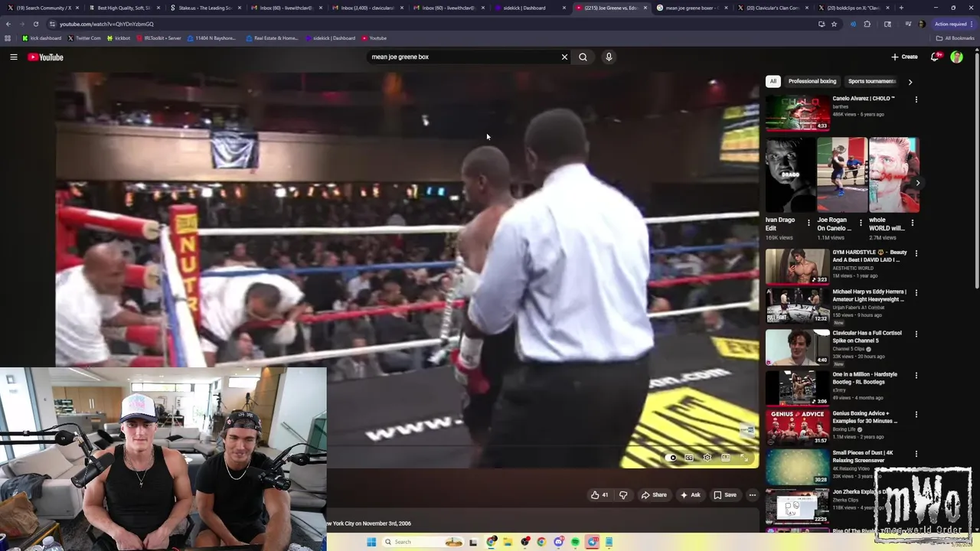Open the Ask button under the video

coord(690,495)
